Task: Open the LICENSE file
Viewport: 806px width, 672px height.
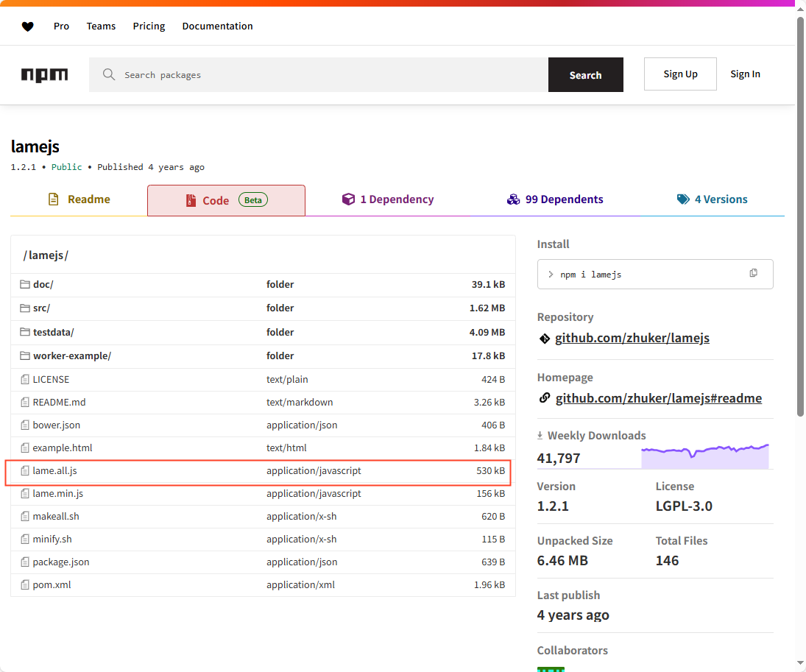Action: [51, 380]
